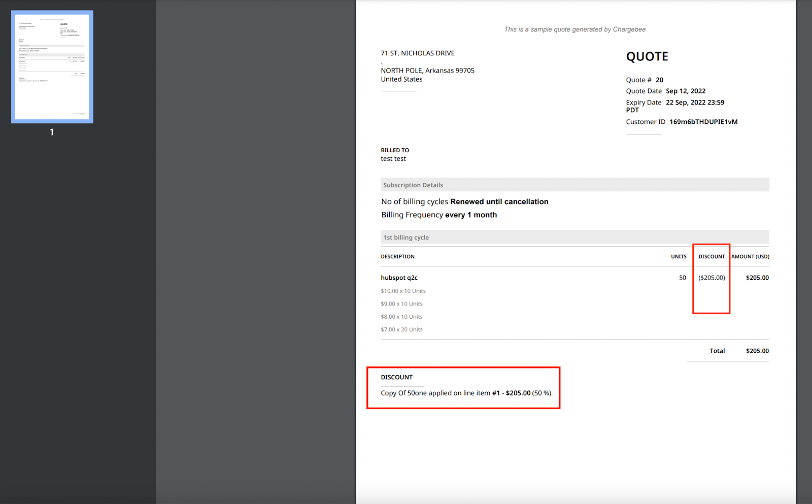Click the 71 ST. NICHOLAS DRIVE address
Screen dimensions: 812x504
pos(417,53)
